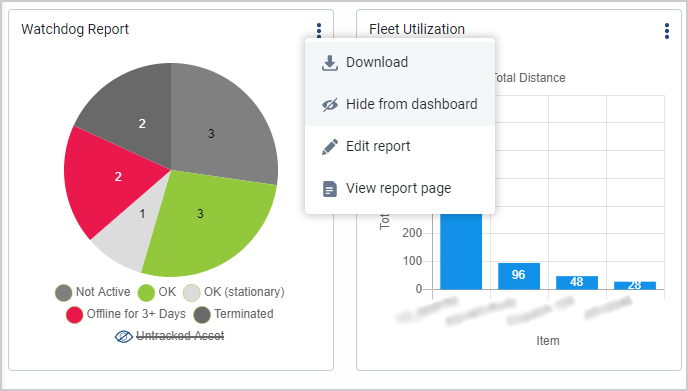688x391 pixels.
Task: Click the bar labeled 48
Action: (577, 283)
